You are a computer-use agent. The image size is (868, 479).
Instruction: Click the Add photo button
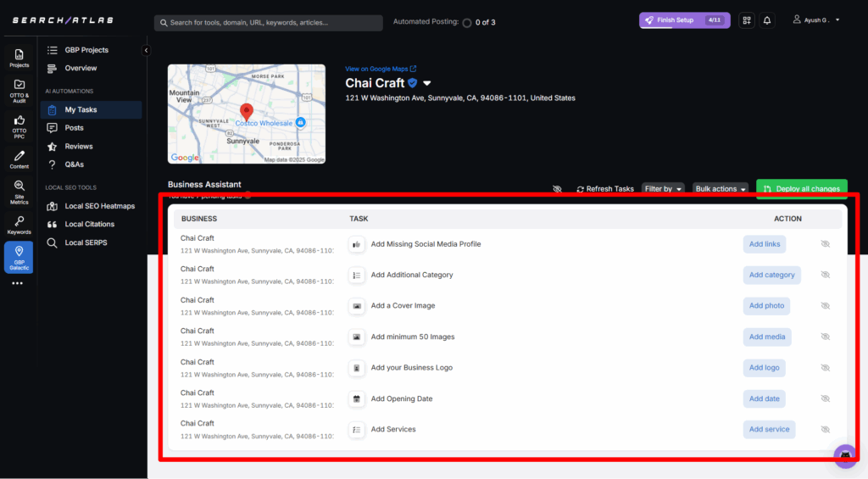coord(766,306)
